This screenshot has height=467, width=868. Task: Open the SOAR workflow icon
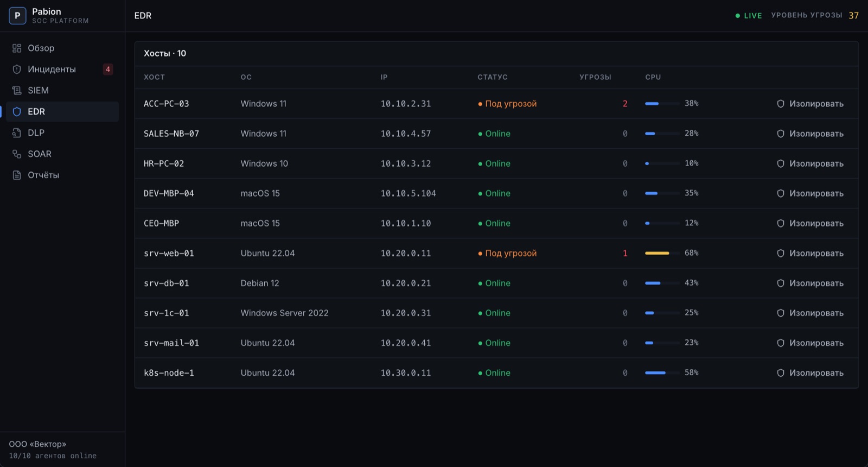pos(17,154)
